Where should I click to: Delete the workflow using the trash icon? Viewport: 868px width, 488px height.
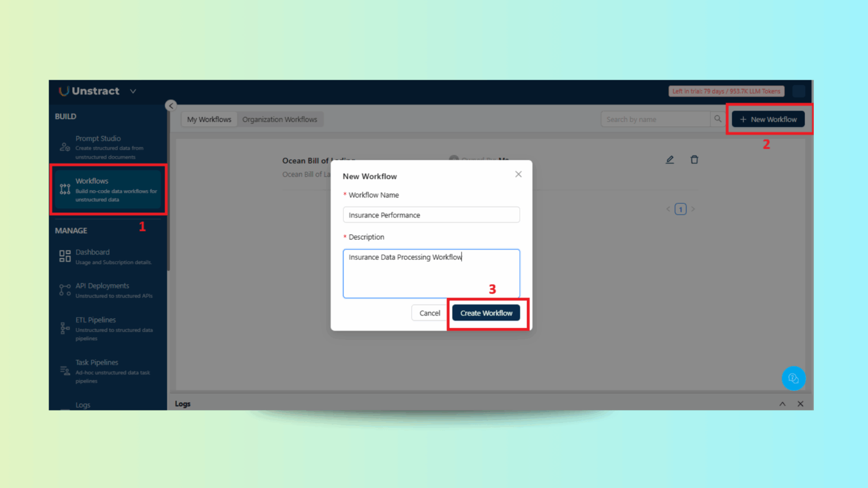click(695, 159)
